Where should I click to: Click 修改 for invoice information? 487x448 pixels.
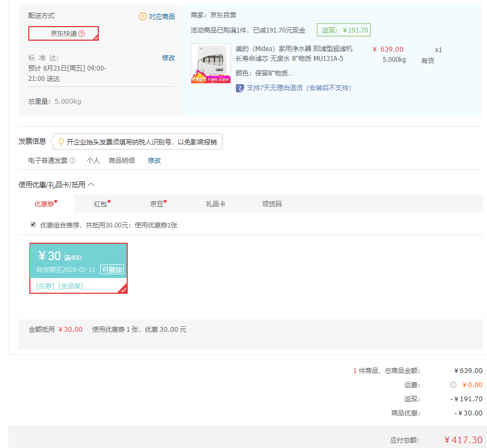coord(154,160)
